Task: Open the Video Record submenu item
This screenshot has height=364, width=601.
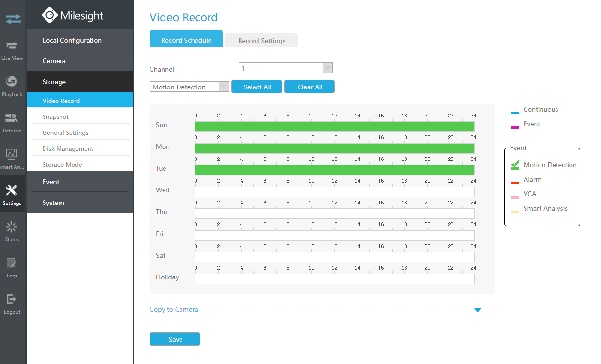Action: (80, 101)
